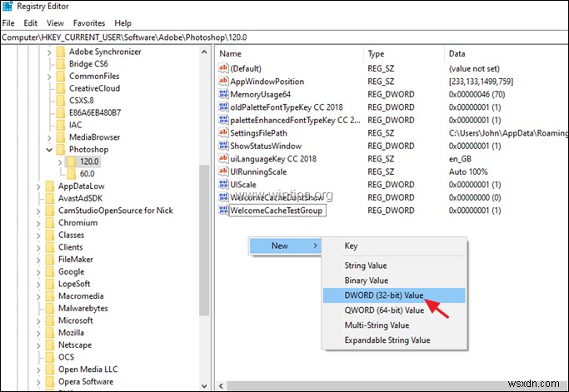Click the Data column header
The image size is (569, 392).
pyautogui.click(x=507, y=53)
